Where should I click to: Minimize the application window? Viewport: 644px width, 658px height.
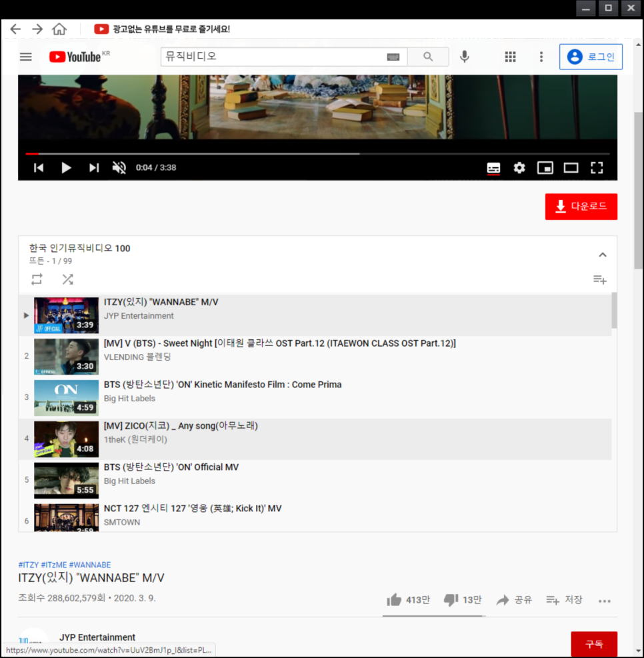[586, 9]
